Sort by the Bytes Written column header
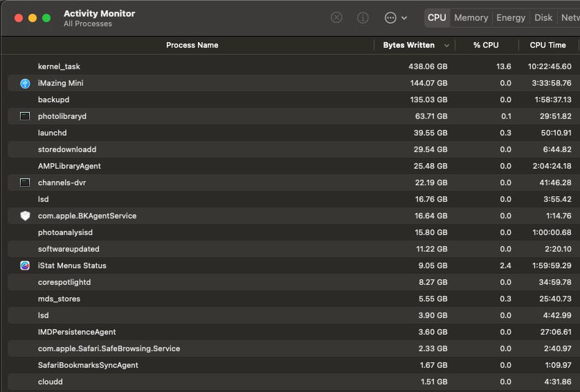 409,45
